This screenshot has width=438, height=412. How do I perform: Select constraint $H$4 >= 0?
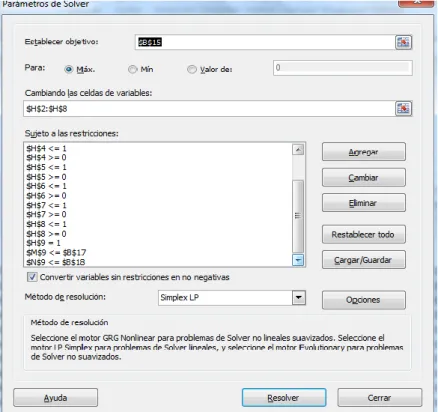pos(46,157)
